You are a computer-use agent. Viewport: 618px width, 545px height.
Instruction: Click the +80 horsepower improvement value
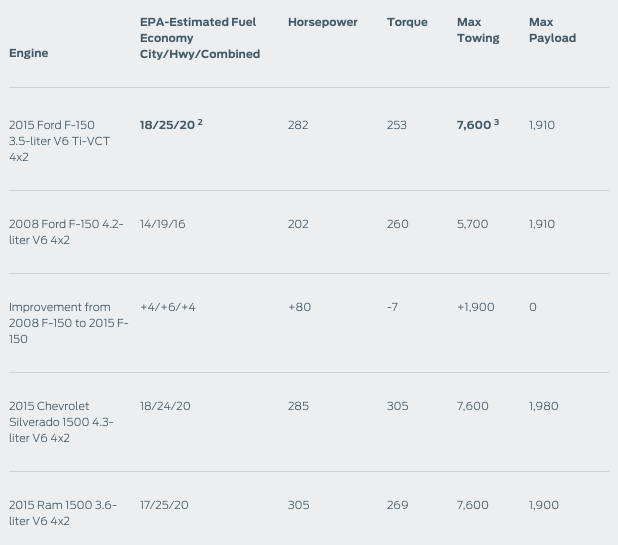(299, 307)
